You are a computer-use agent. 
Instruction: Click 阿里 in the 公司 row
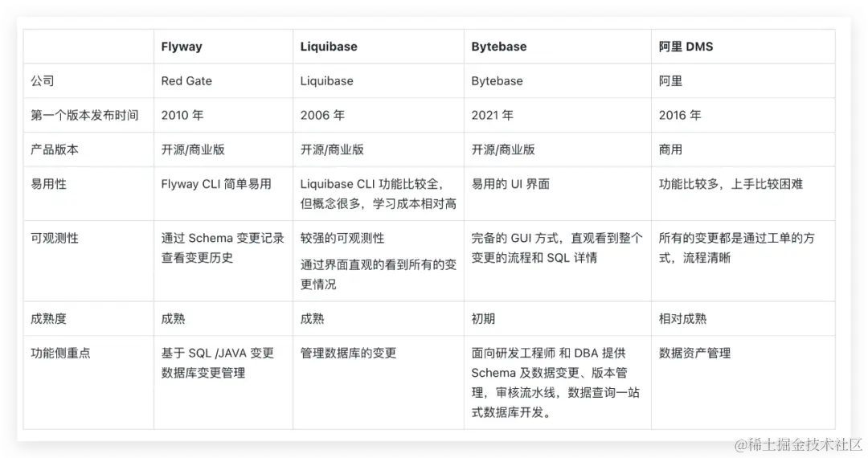tap(670, 81)
